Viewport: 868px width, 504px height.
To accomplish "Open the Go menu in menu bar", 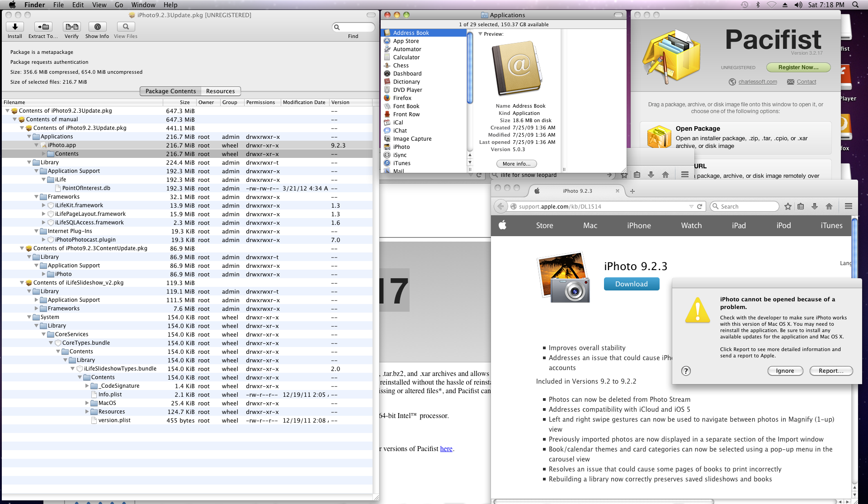I will click(x=119, y=5).
